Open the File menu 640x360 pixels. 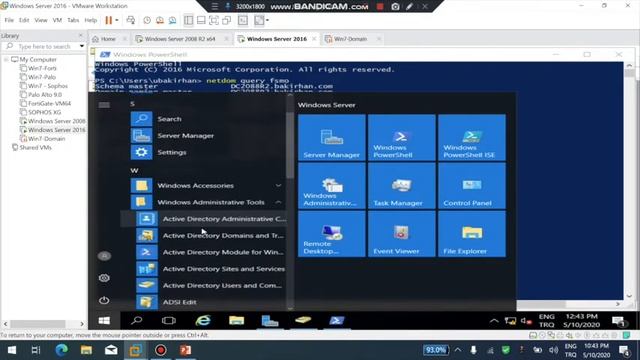click(x=9, y=20)
